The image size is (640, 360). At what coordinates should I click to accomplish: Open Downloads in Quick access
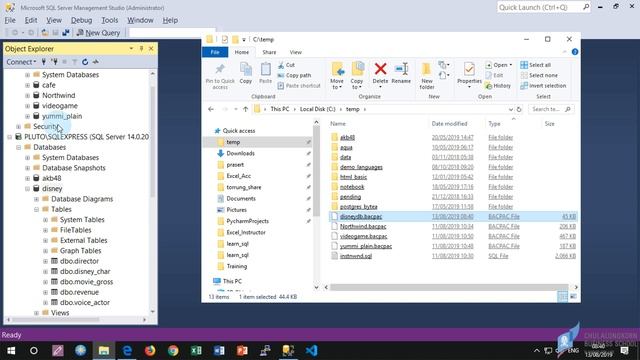(x=240, y=153)
